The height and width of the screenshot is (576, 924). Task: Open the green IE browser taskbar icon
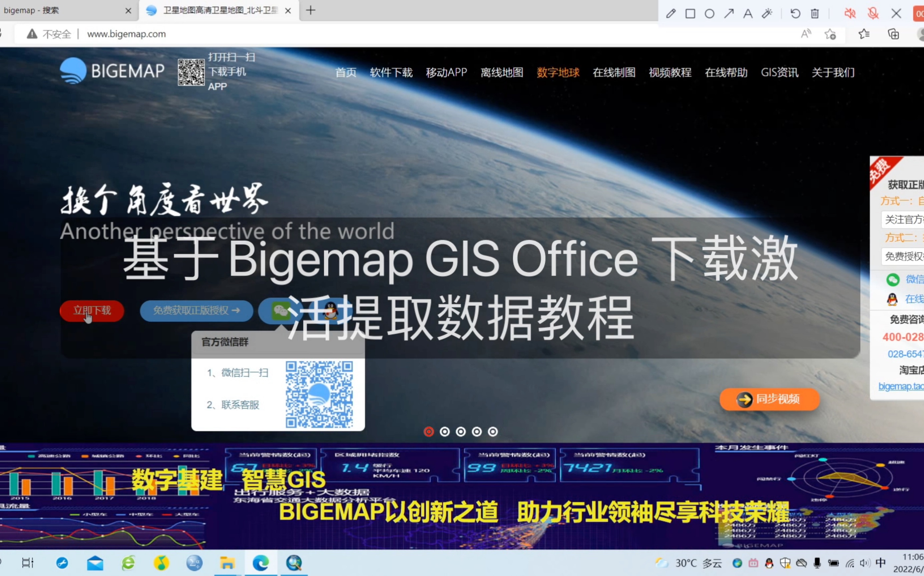click(x=128, y=563)
